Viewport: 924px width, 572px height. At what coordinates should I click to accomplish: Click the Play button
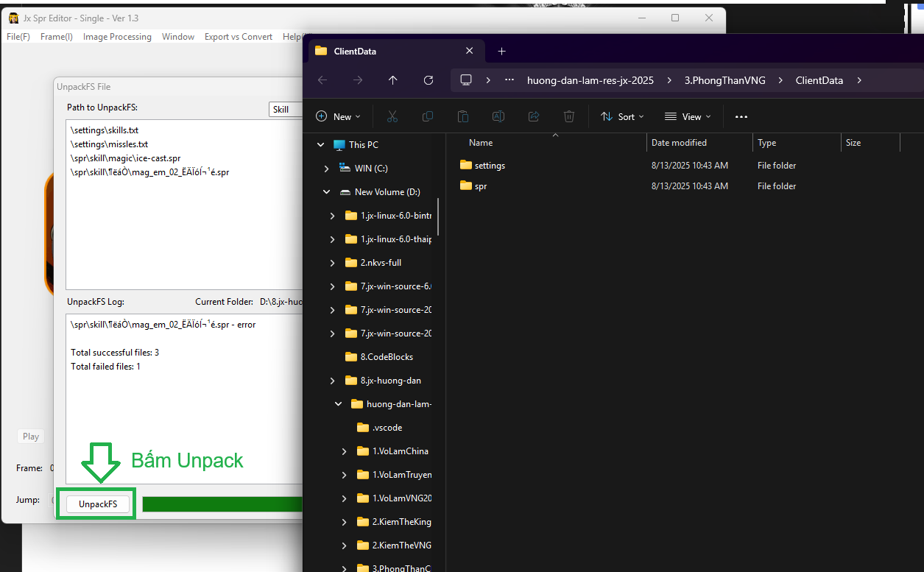point(31,437)
